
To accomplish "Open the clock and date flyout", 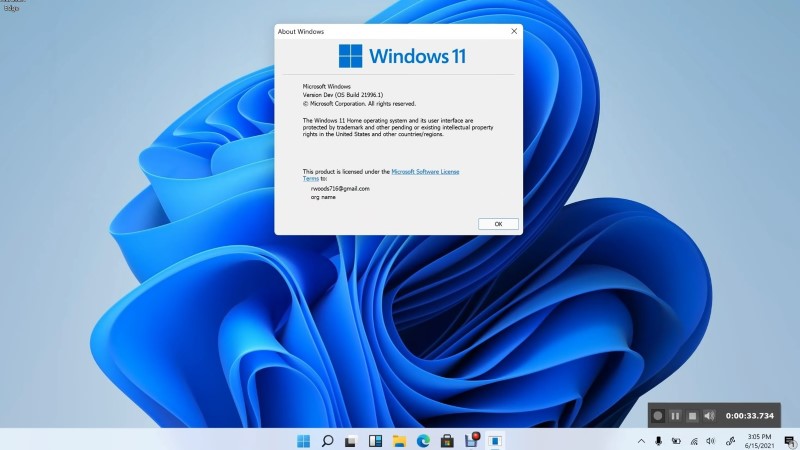I will 757,440.
